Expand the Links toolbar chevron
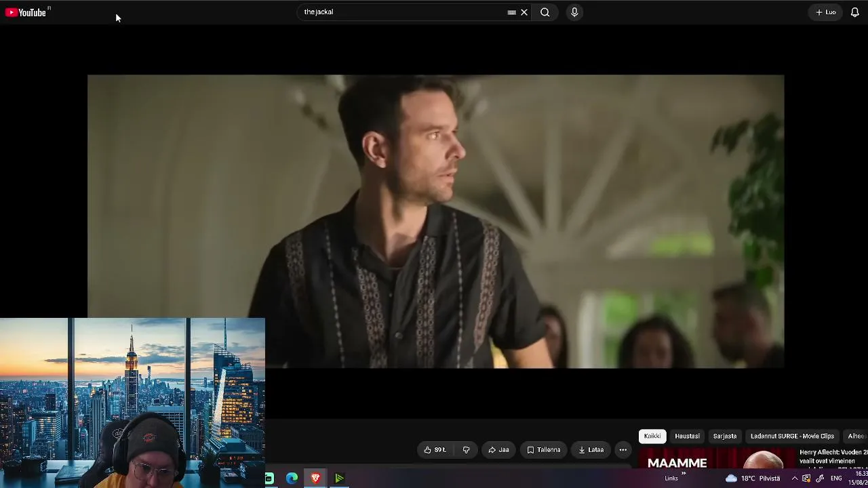The width and height of the screenshot is (868, 488). 684,474
